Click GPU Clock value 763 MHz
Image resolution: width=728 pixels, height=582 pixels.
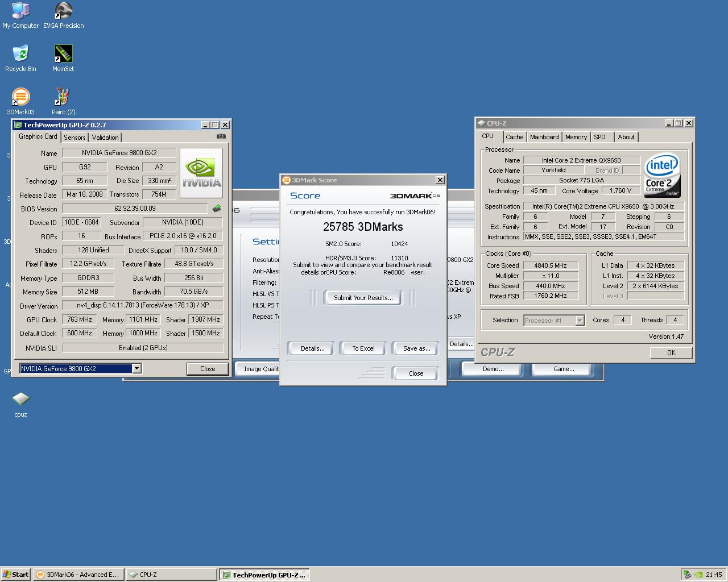(x=80, y=319)
